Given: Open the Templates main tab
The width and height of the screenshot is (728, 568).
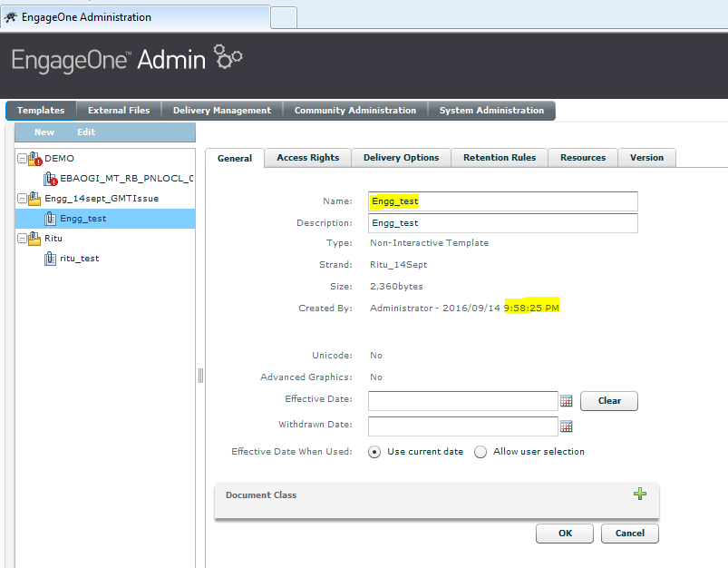Looking at the screenshot, I should [41, 111].
